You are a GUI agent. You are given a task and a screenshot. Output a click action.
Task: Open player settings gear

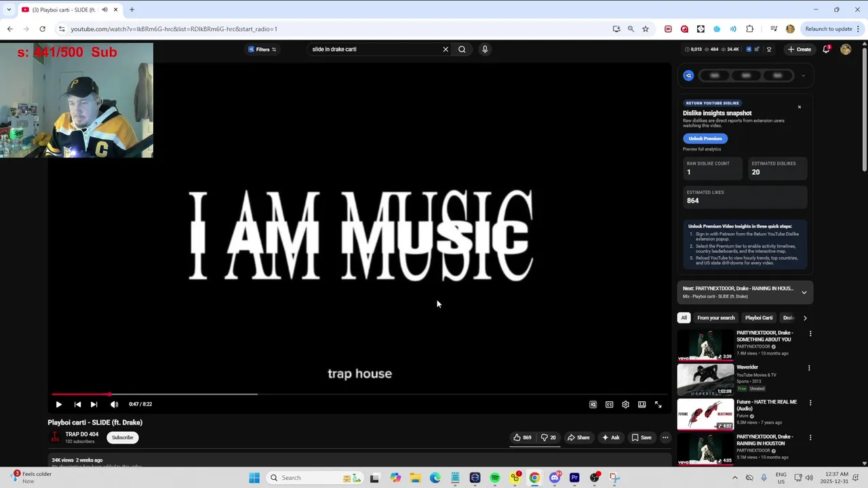625,405
